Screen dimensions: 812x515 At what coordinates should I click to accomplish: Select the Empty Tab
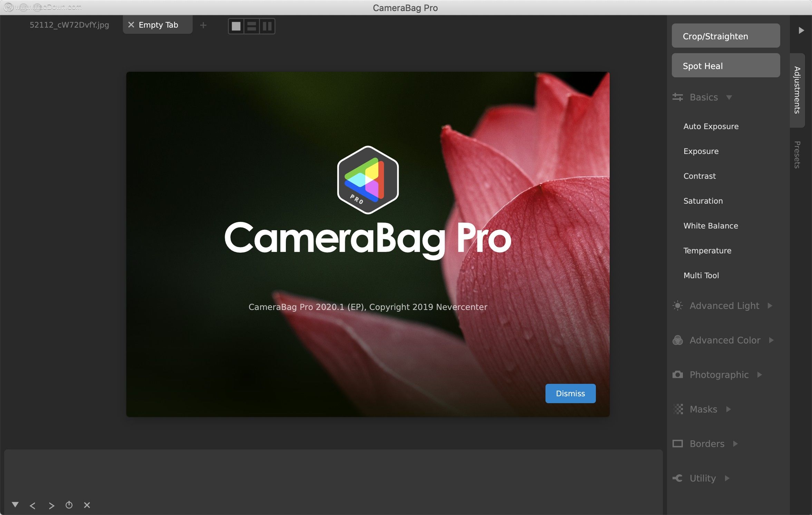tap(158, 25)
